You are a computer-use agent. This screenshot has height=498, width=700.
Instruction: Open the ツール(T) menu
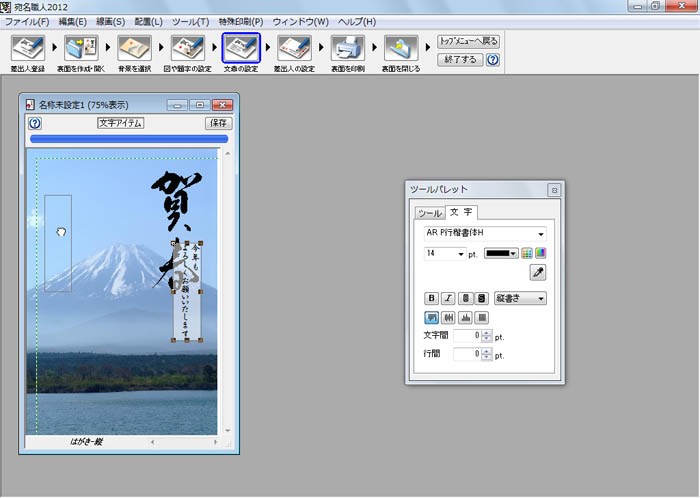tap(190, 21)
